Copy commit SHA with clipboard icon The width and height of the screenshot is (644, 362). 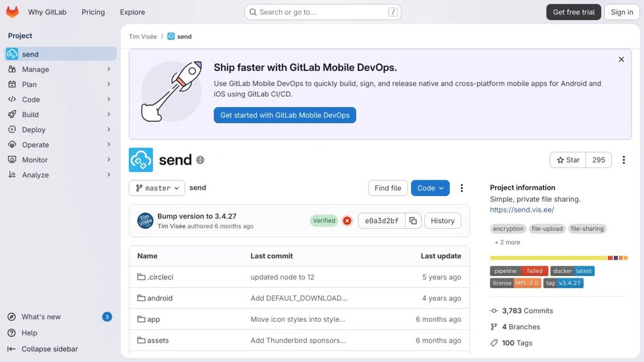coord(413,221)
